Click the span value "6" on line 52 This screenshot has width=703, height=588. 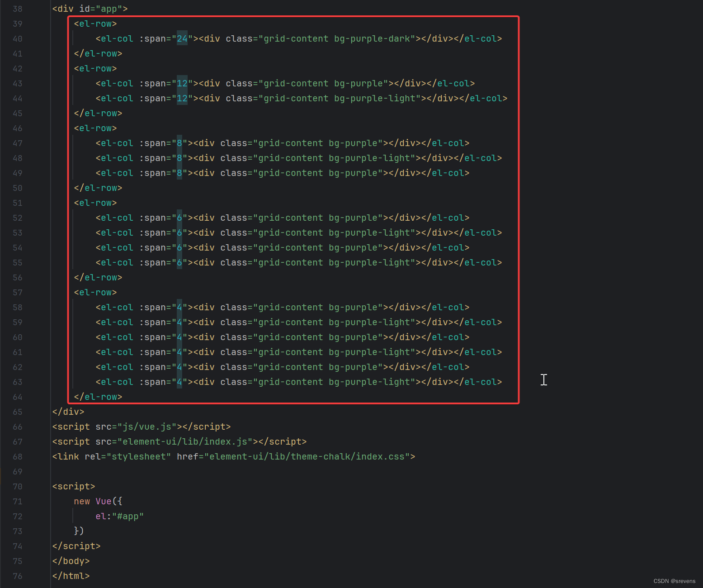point(179,218)
